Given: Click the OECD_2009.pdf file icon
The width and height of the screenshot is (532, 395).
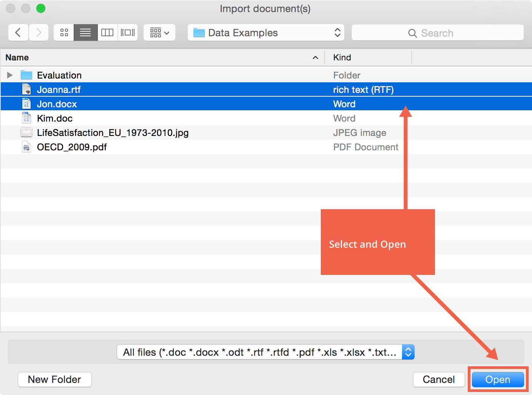Looking at the screenshot, I should pos(26,147).
